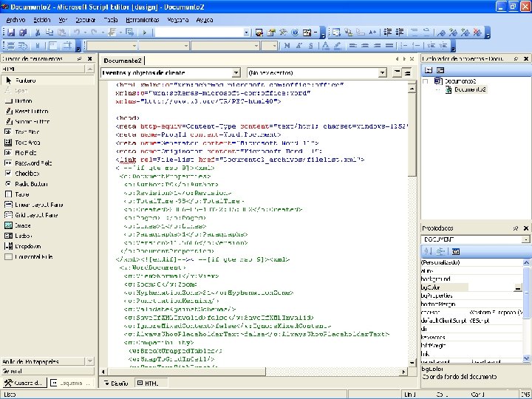Select the Dropdown control in toolbox
Image resolution: width=532 pixels, height=399 pixels.
click(27, 245)
